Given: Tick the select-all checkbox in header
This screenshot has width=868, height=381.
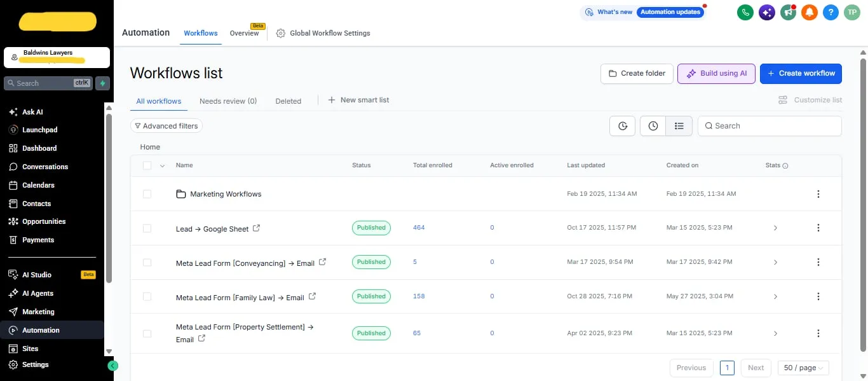Looking at the screenshot, I should point(147,165).
